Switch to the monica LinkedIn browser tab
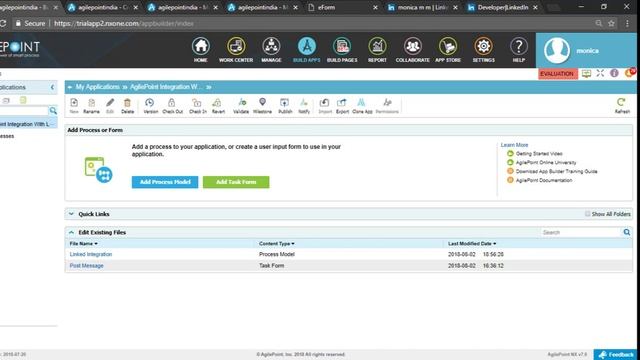Image resolution: width=640 pixels, height=360 pixels. tap(422, 7)
